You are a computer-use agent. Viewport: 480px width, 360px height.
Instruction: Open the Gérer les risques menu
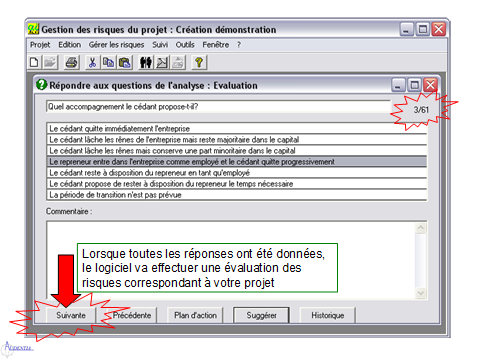point(116,45)
